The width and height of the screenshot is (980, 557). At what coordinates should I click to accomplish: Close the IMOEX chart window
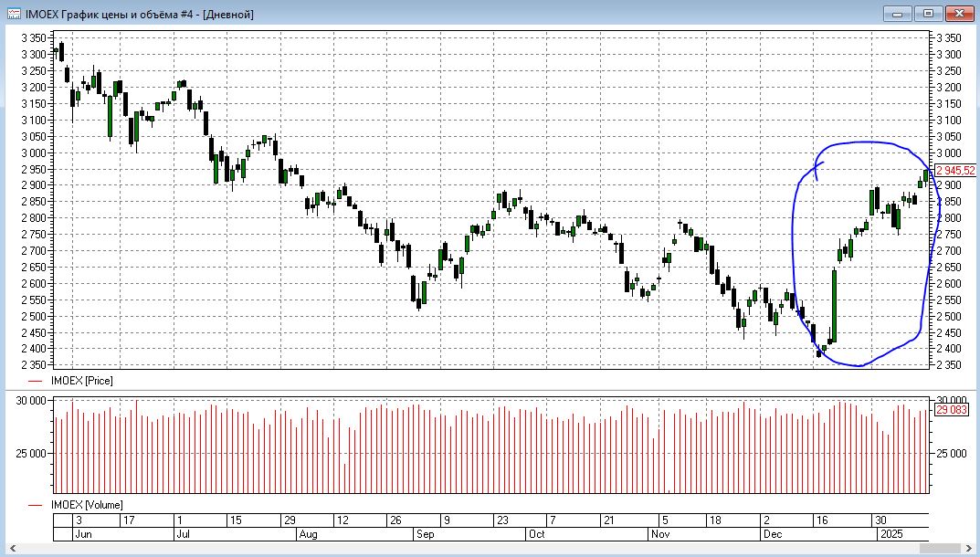coord(957,13)
